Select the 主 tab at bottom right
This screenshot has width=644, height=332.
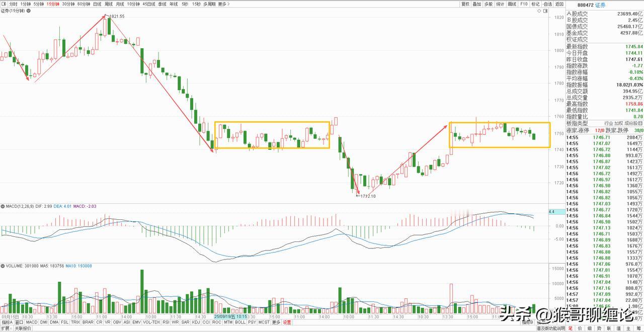coord(628,328)
